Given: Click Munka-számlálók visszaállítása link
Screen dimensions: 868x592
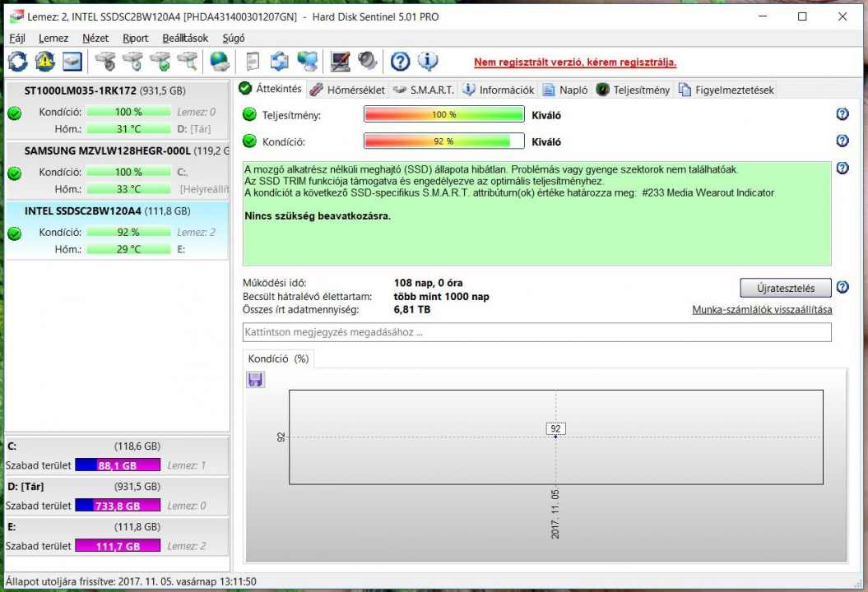Looking at the screenshot, I should click(x=762, y=310).
